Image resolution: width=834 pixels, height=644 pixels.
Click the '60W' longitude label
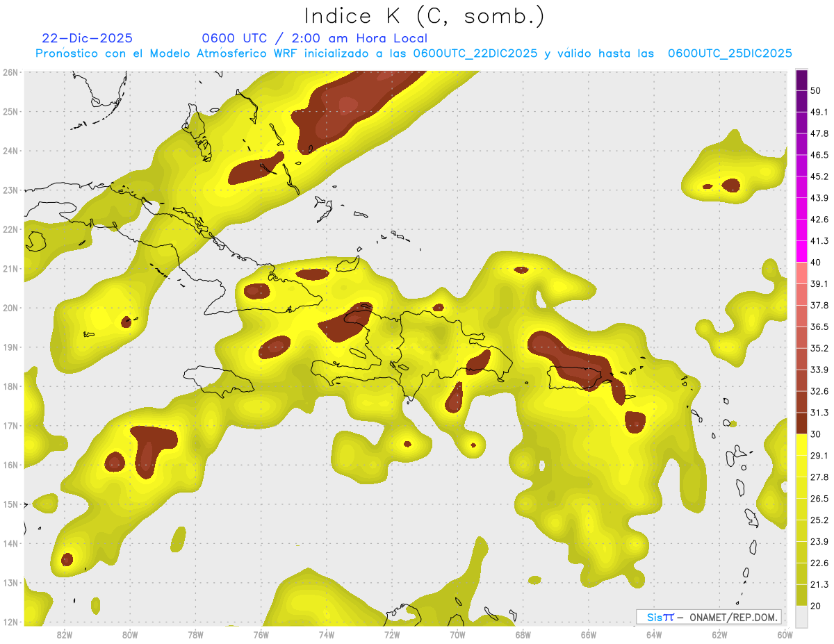785,634
